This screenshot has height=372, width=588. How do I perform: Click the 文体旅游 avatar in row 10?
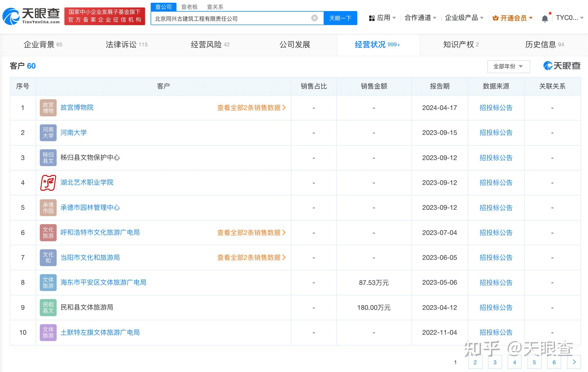click(x=48, y=332)
